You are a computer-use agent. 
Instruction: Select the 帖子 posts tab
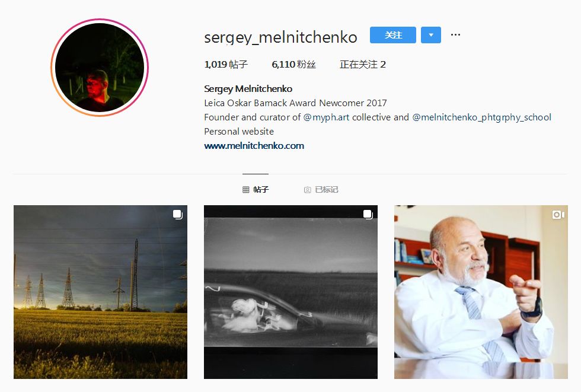[x=256, y=189]
